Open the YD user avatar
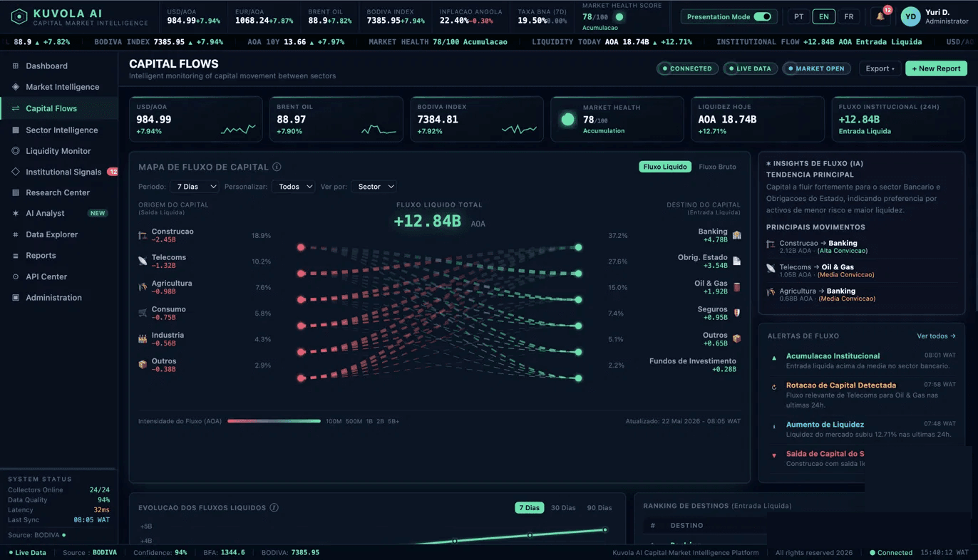The image size is (978, 560). [910, 16]
